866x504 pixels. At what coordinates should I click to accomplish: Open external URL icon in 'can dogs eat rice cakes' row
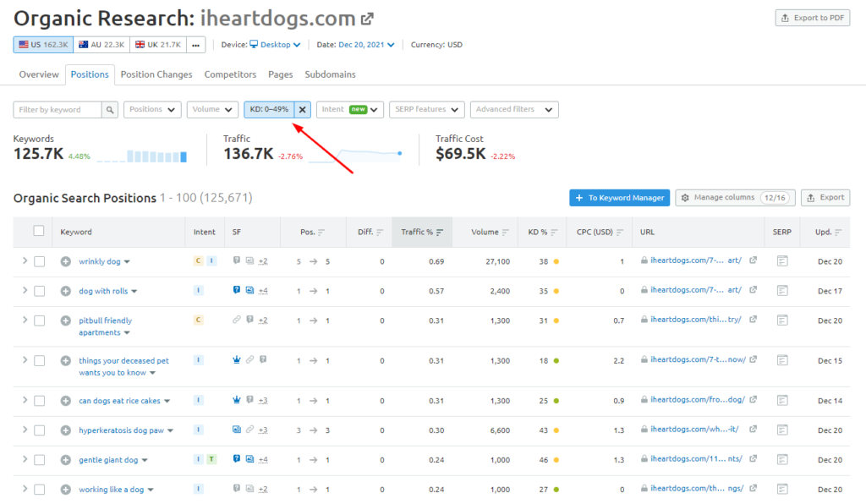[753, 400]
